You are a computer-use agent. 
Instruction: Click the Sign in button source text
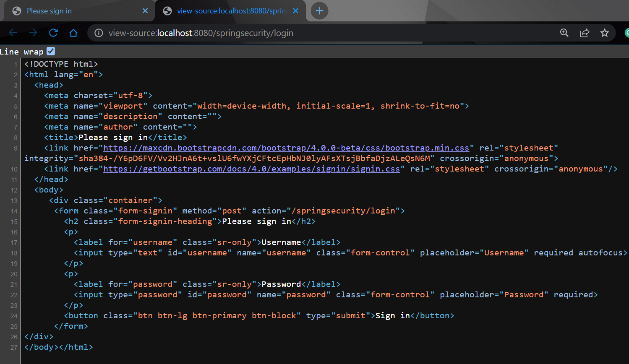(x=392, y=316)
